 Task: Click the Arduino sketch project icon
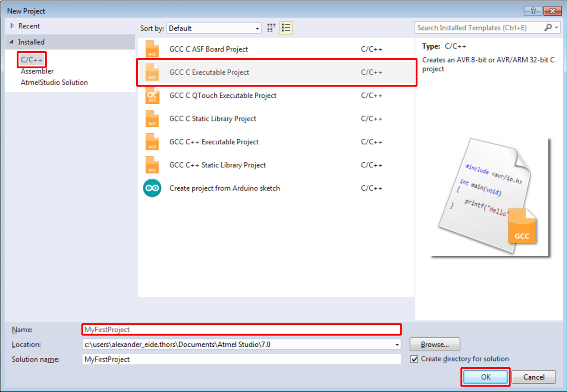tap(152, 188)
